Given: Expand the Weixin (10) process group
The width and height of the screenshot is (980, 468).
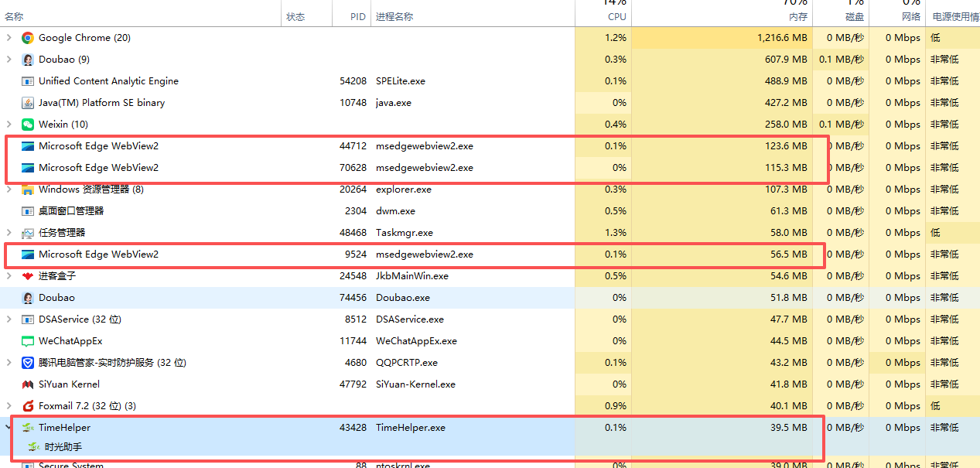Looking at the screenshot, I should click(x=9, y=125).
